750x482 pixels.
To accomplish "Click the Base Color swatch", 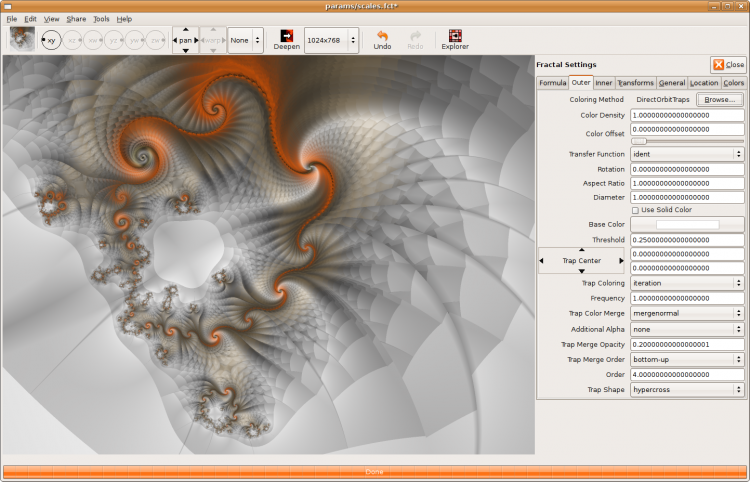I will point(687,225).
